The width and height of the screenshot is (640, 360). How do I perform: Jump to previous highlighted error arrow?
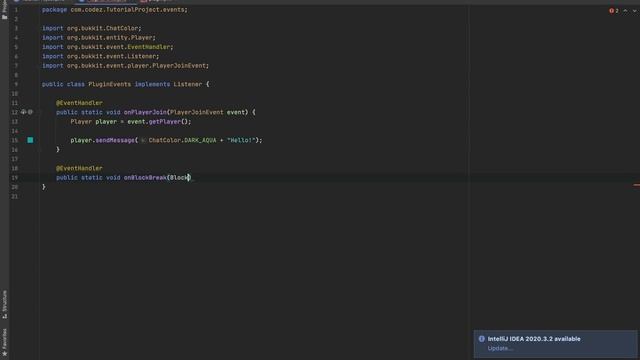coord(625,11)
